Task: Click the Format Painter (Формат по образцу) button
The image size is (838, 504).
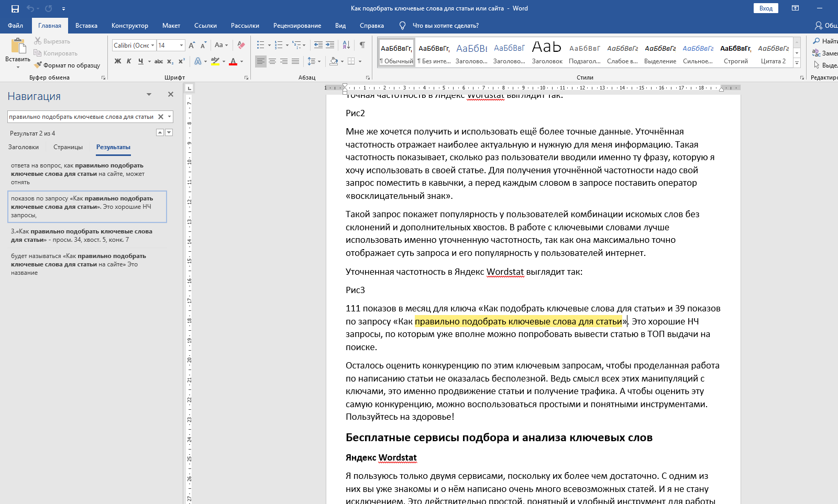Action: [x=67, y=65]
